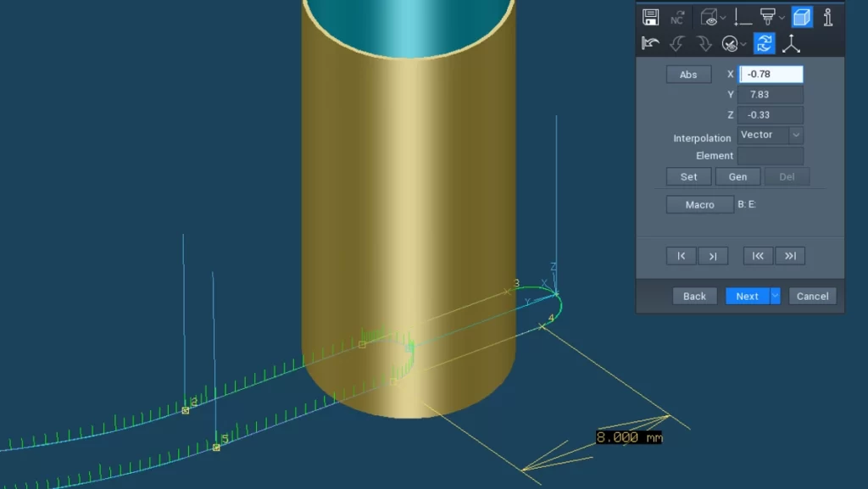The height and width of the screenshot is (489, 868).
Task: Expand the milling tool dropdown arrow
Action: (782, 18)
